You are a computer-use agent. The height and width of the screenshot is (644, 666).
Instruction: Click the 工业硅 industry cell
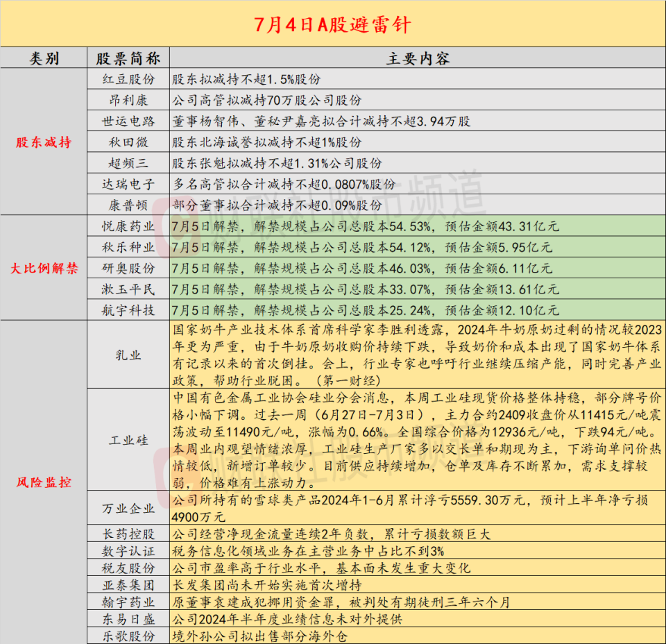tap(128, 440)
